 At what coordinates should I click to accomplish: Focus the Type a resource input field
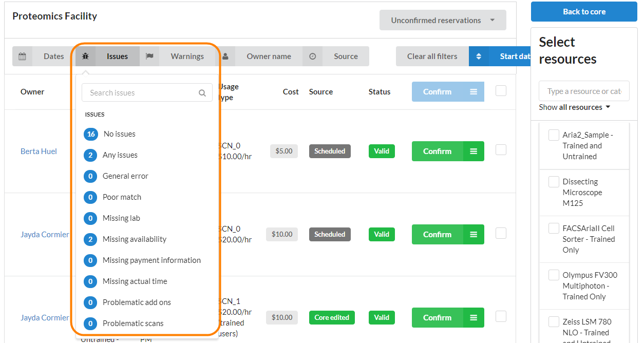click(x=583, y=91)
